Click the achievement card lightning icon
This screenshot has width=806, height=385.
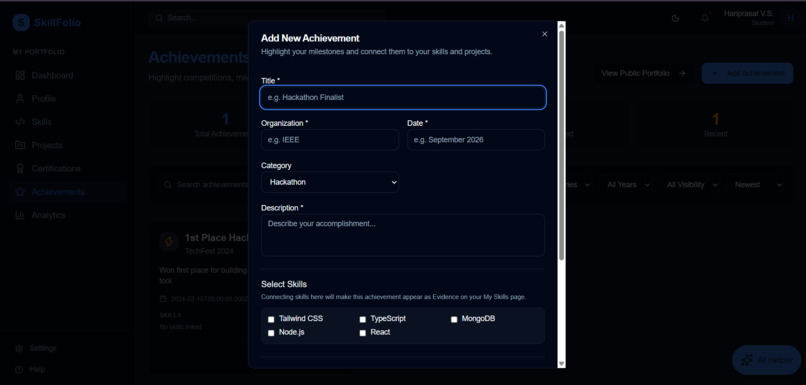pyautogui.click(x=169, y=242)
